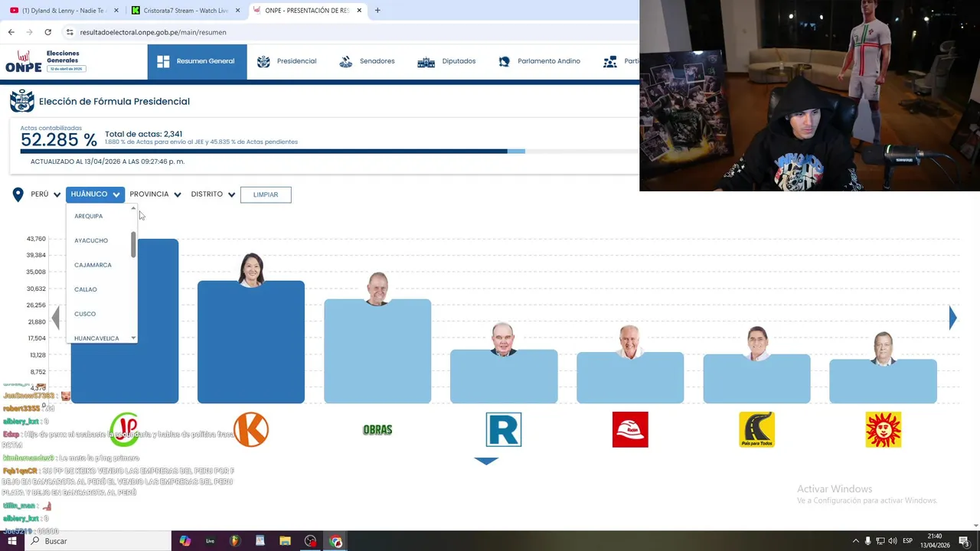The width and height of the screenshot is (980, 551).
Task: Switch to the Presidencial tab
Action: 286,61
